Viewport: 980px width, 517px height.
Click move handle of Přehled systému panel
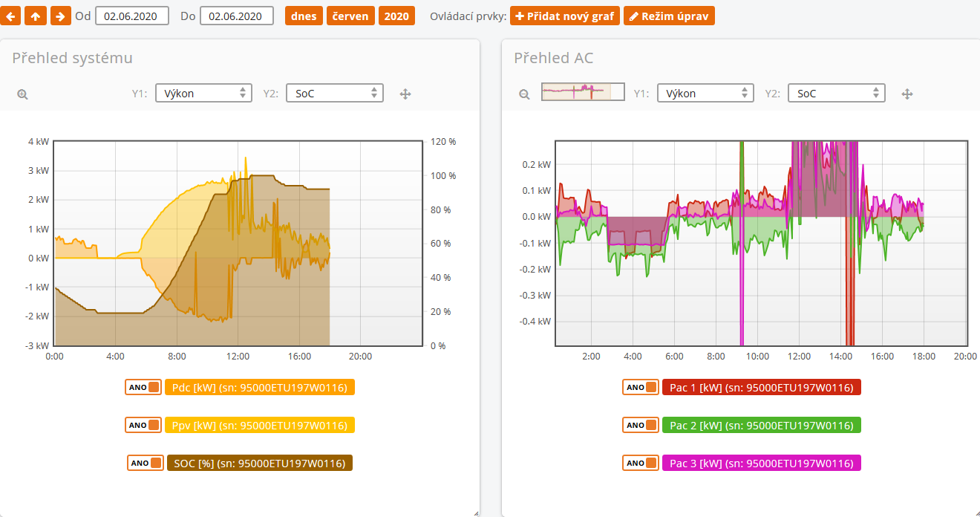405,94
